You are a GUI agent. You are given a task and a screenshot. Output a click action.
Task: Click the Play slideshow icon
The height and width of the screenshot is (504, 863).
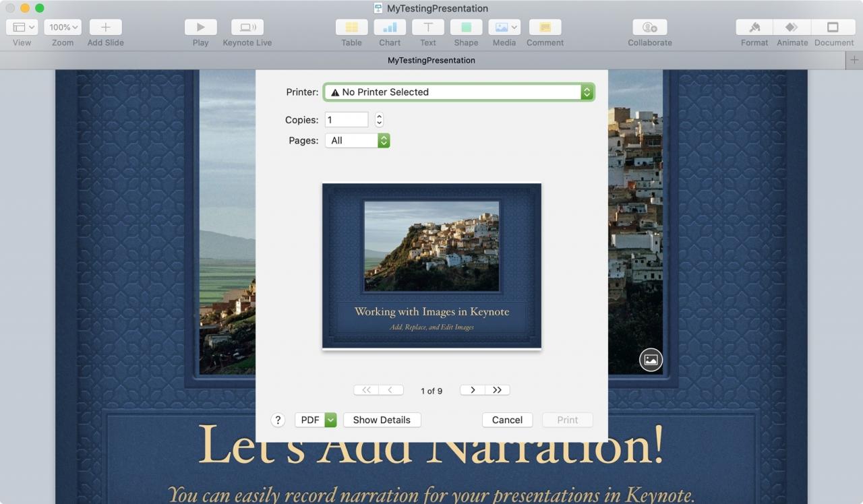tap(200, 27)
